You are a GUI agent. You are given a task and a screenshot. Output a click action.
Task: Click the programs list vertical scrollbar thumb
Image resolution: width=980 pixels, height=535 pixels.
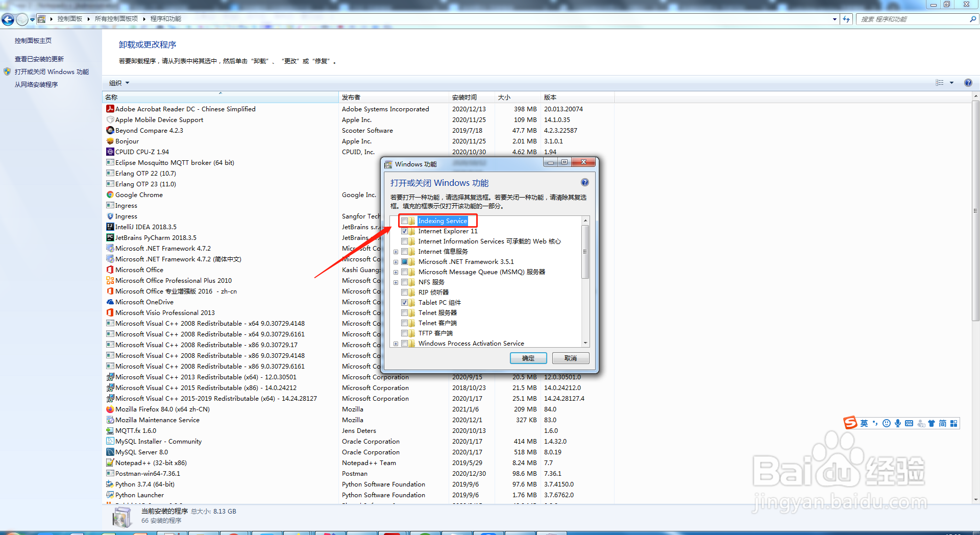coord(975,210)
